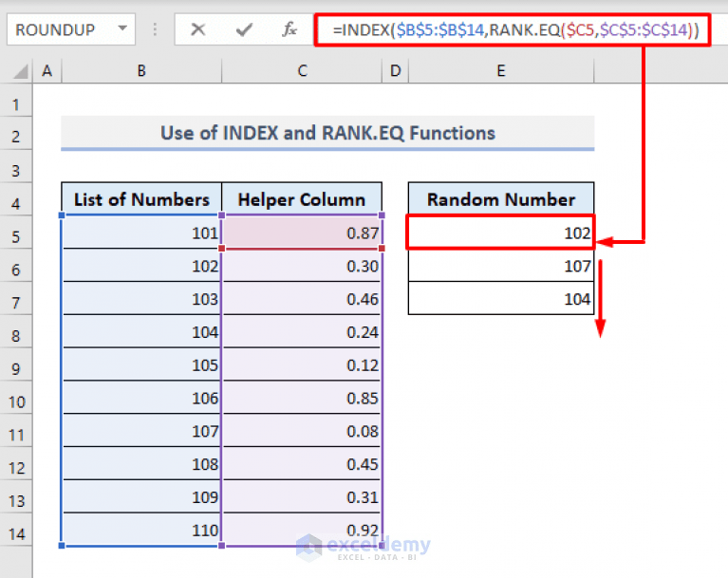Click the 'Helper Column' header cell
Image resolution: width=728 pixels, height=578 pixels.
tap(302, 199)
